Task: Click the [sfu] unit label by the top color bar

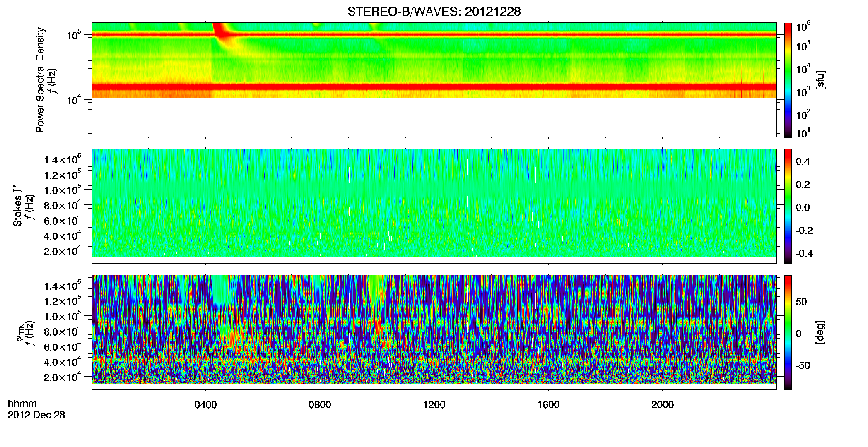Action: pos(820,80)
